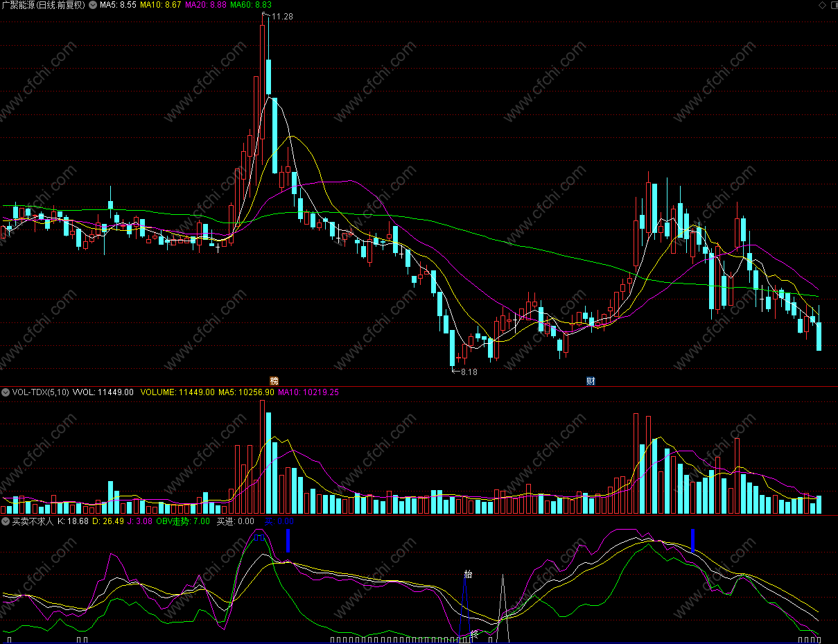Click the volume MA10: 10219.25 label

coord(308,392)
